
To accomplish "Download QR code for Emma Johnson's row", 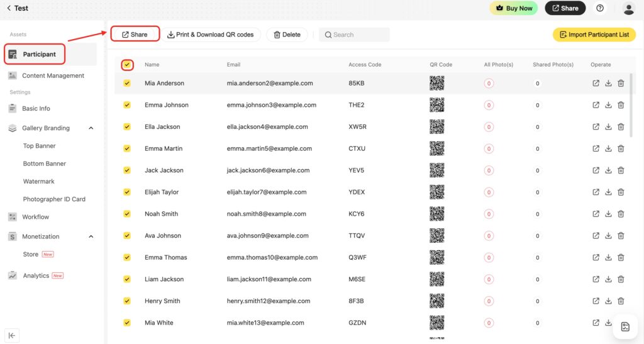I will tap(608, 105).
